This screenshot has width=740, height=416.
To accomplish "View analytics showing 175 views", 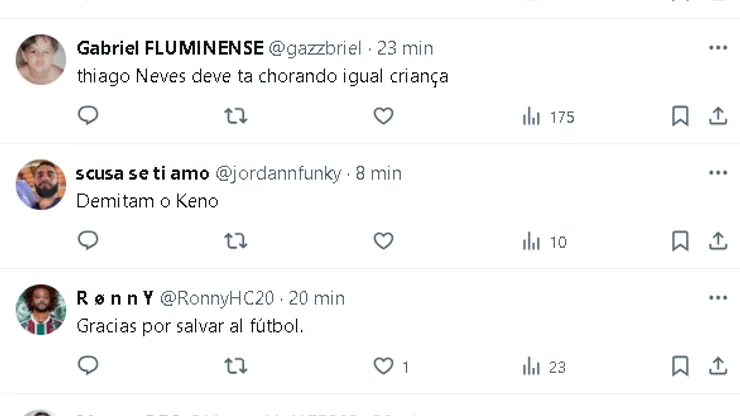I will (x=548, y=117).
